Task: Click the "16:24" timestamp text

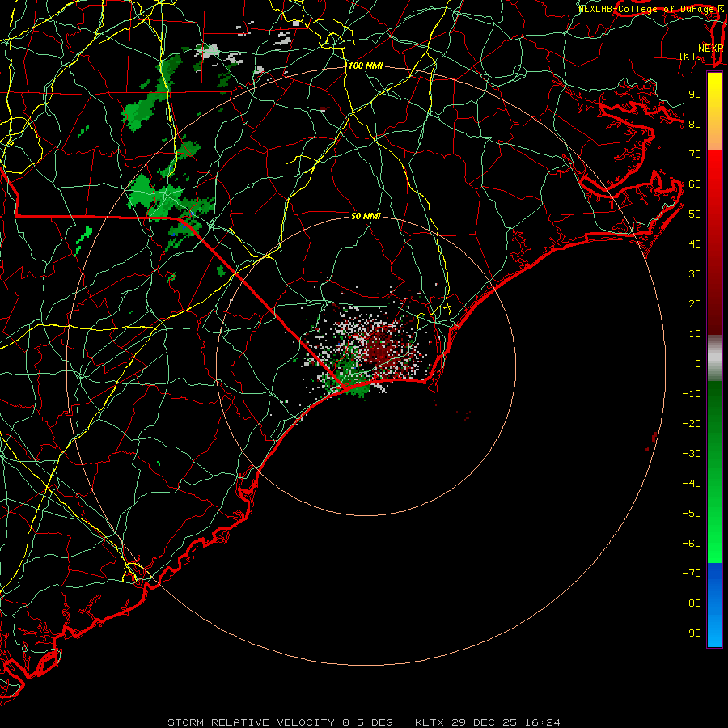Action: pyautogui.click(x=542, y=722)
